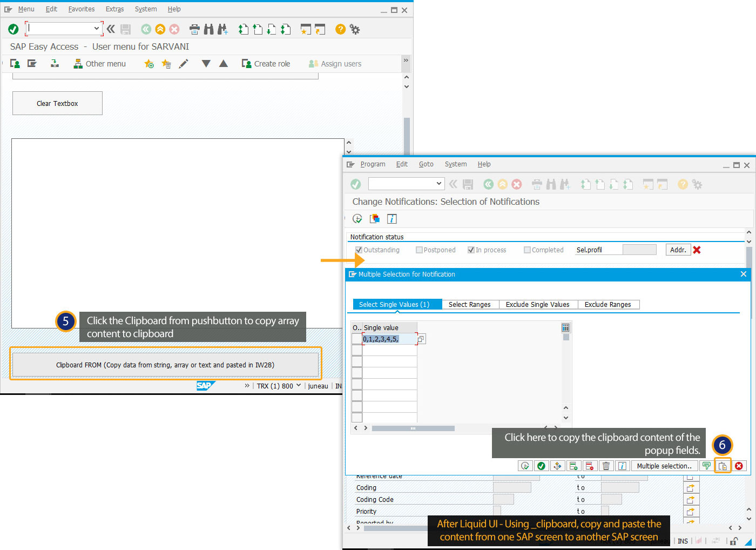
Task: Click Print icon in Easy Access toolbar
Action: (194, 29)
